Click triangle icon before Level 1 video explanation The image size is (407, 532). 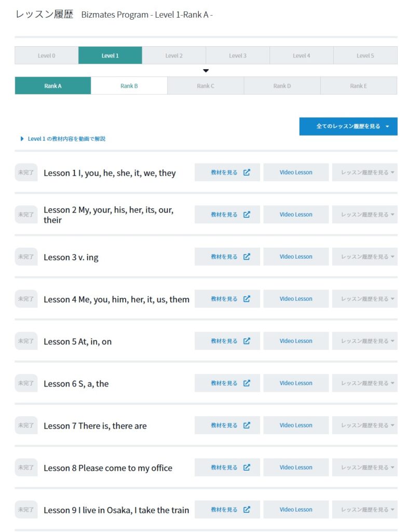22,139
